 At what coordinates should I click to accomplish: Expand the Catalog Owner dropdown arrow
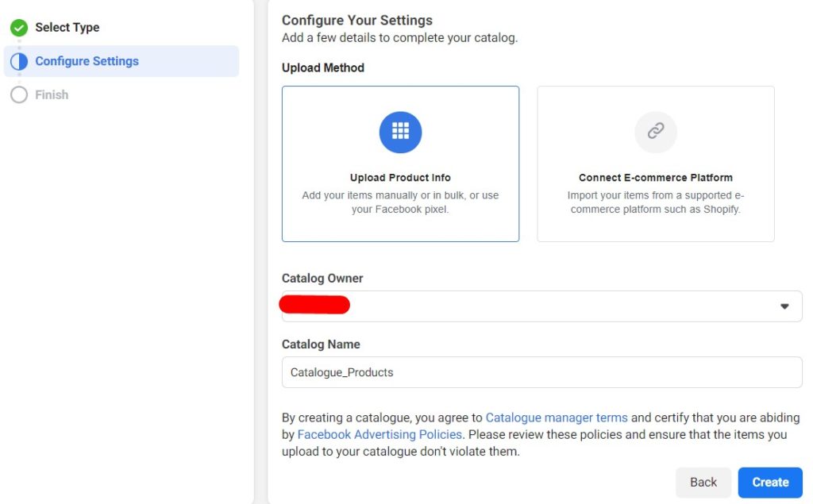click(784, 306)
